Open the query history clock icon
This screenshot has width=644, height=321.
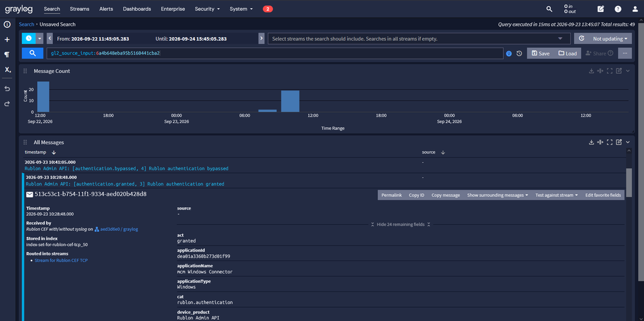coord(519,53)
